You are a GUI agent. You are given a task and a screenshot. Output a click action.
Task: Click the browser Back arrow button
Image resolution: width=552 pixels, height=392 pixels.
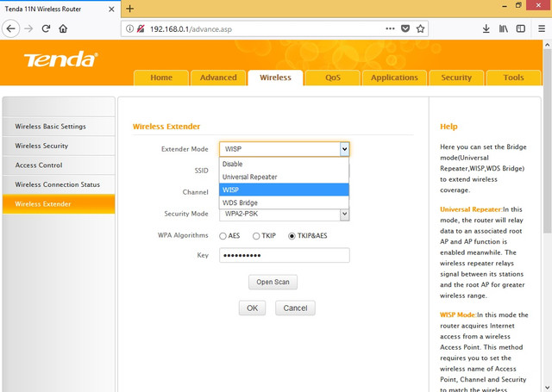pyautogui.click(x=11, y=28)
